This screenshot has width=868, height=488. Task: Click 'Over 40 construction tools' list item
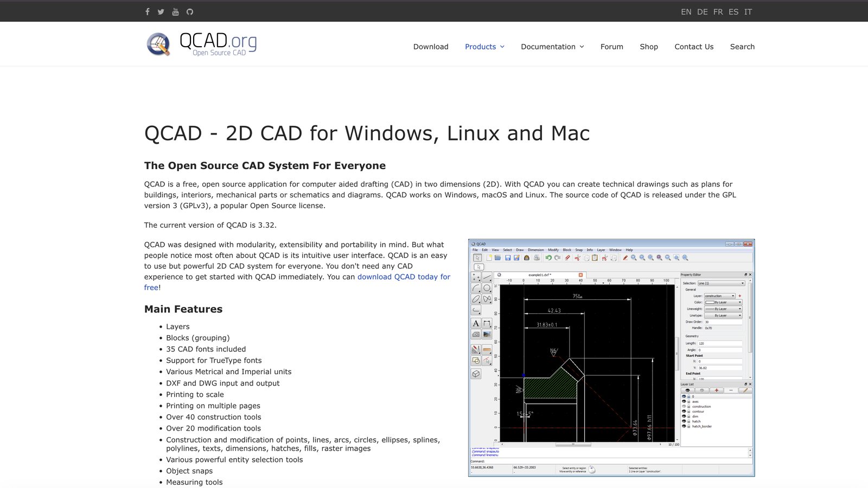tap(214, 417)
